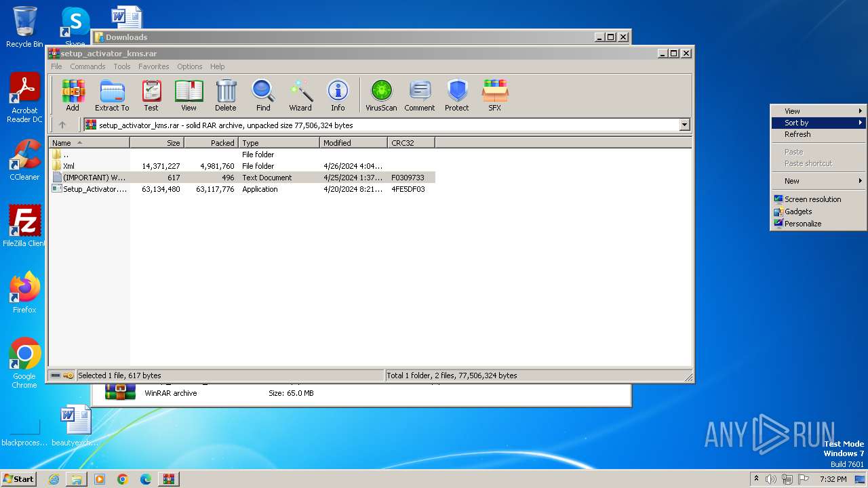This screenshot has width=868, height=488.
Task: Sort by the Modified column header
Action: coord(353,142)
